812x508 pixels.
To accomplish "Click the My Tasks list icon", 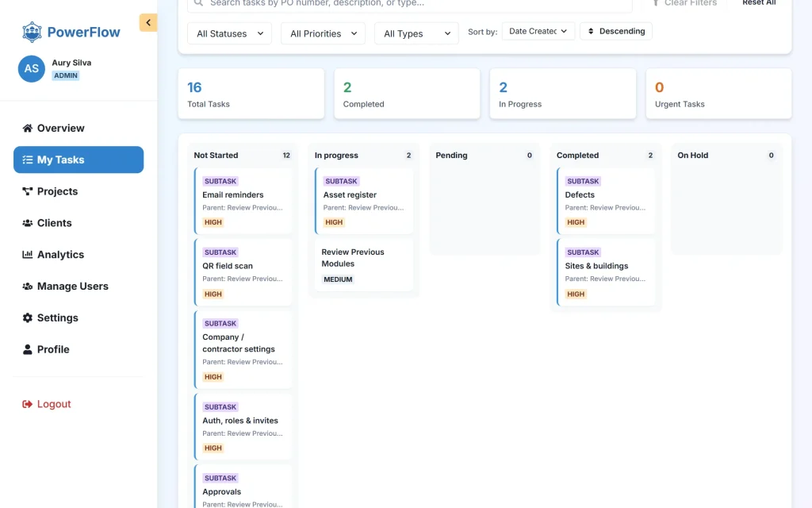I will click(x=28, y=160).
